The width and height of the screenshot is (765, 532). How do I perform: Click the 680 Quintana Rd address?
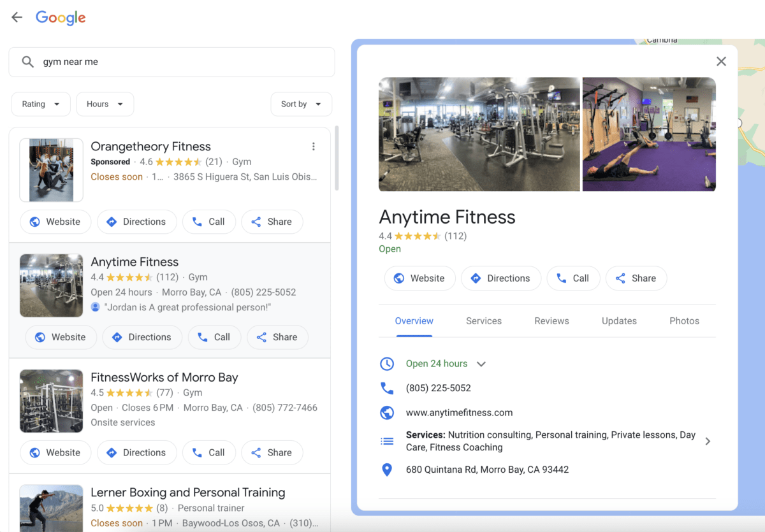[487, 470]
